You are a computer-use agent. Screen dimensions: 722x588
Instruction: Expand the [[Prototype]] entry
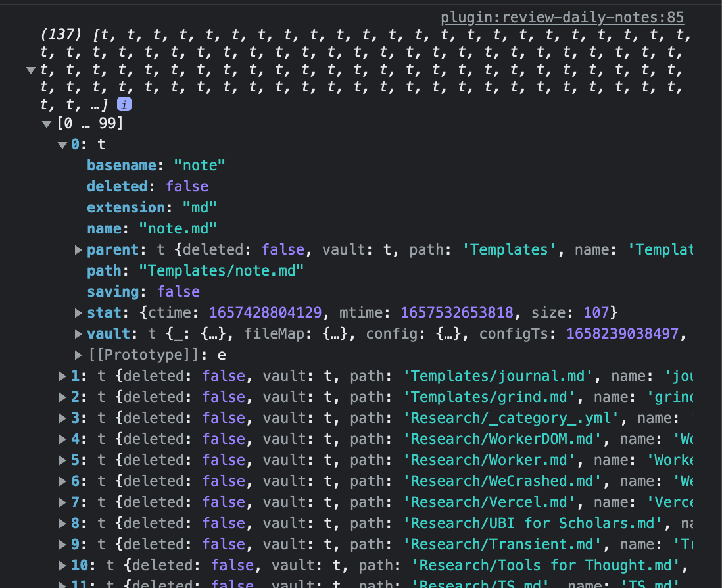point(78,355)
